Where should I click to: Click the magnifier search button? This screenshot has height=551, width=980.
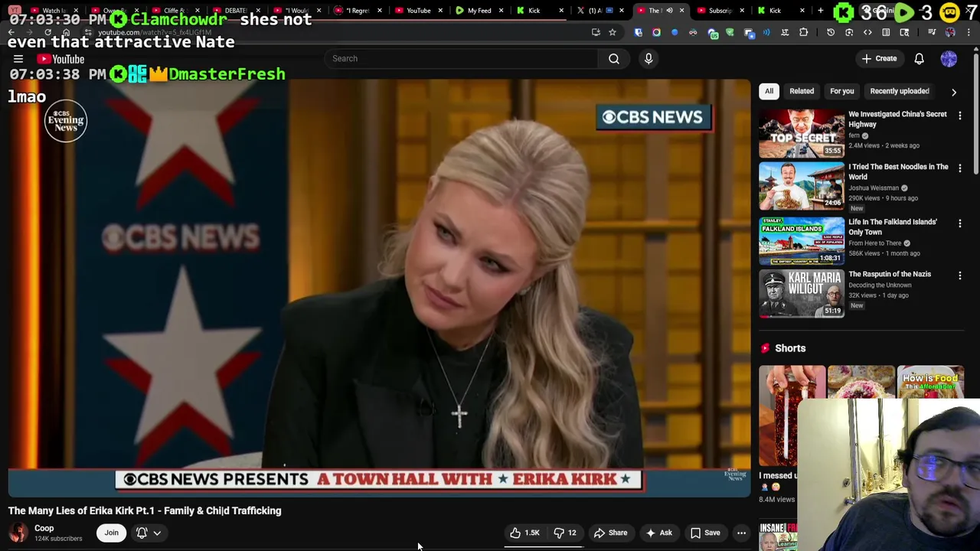point(614,59)
